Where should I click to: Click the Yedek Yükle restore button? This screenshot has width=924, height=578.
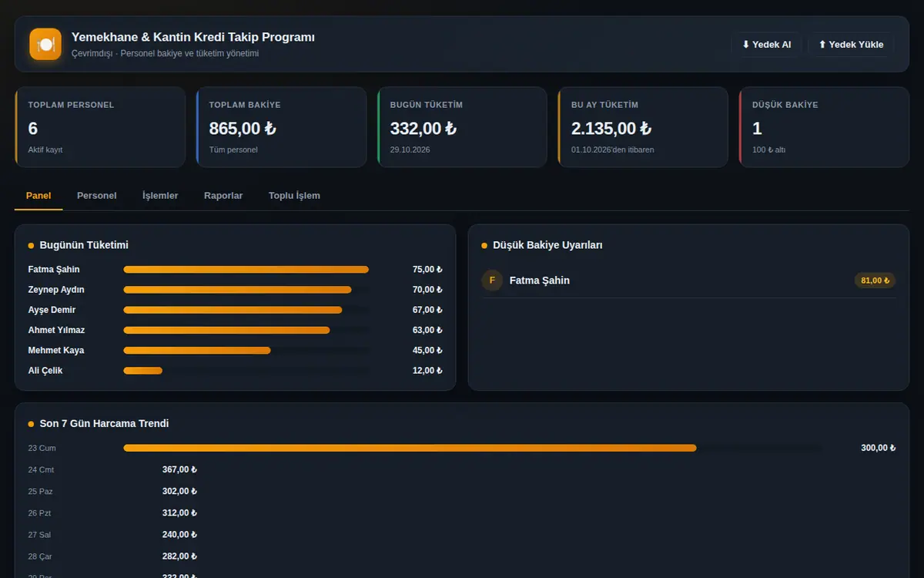point(851,45)
